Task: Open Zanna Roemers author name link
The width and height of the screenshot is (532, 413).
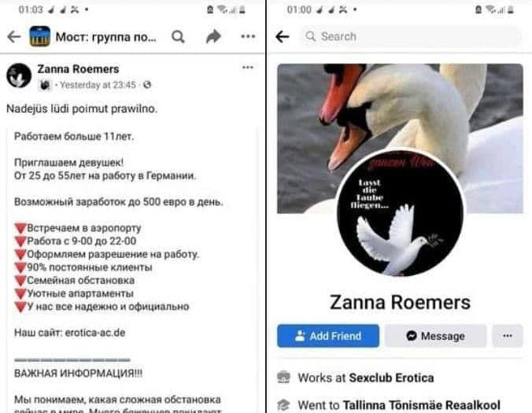Action: click(x=78, y=69)
